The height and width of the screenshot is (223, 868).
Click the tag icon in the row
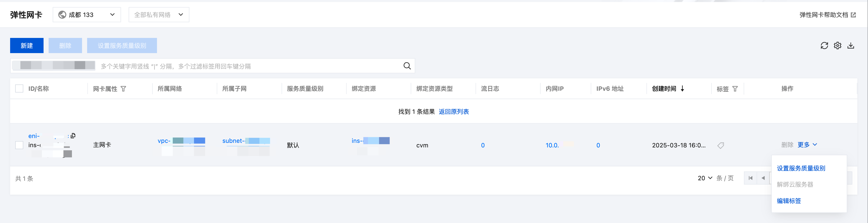(720, 145)
